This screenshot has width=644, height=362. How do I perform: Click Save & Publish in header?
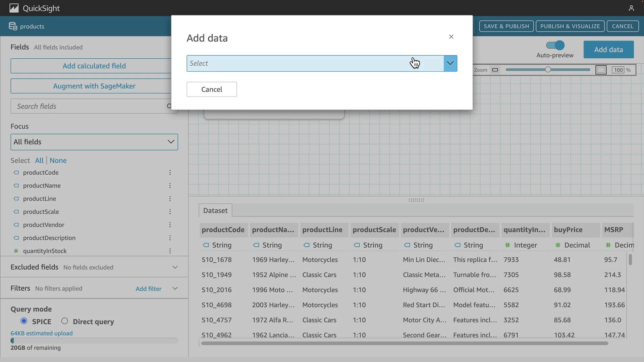tap(506, 26)
